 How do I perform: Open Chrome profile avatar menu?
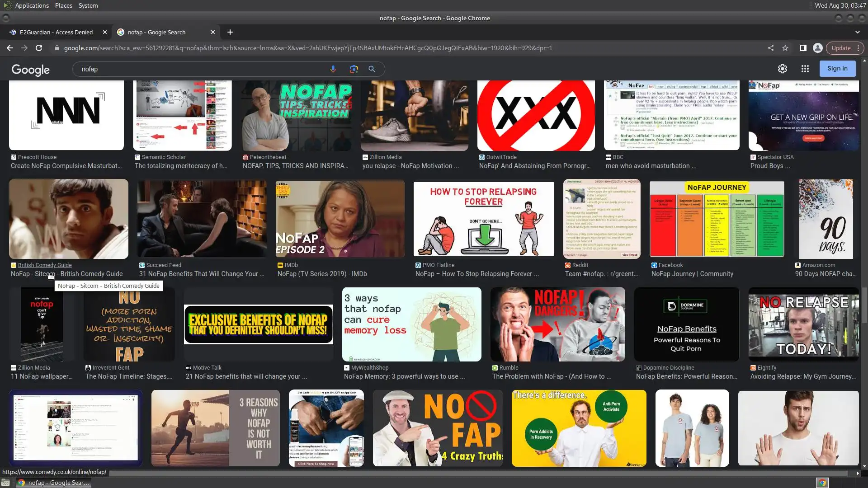[x=817, y=48]
